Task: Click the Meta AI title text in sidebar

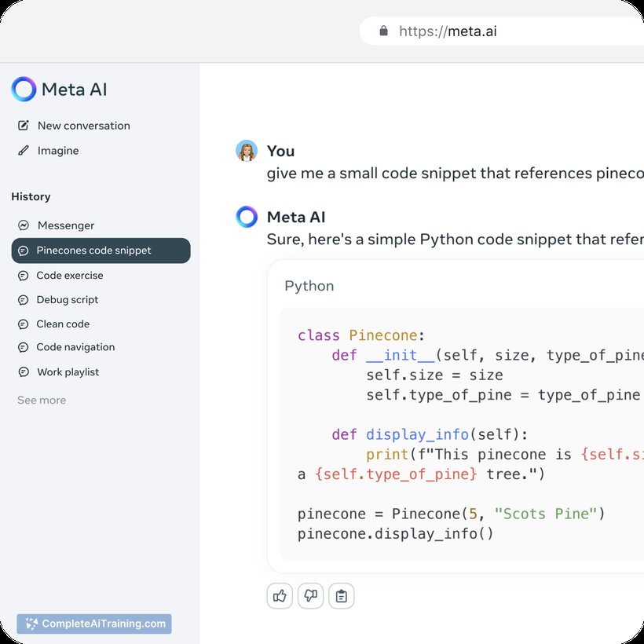Action: [x=75, y=89]
